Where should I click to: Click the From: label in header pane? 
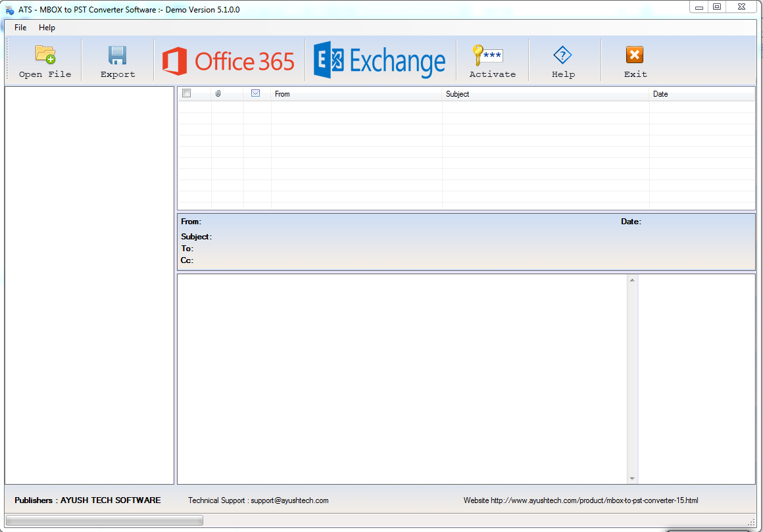coord(191,222)
